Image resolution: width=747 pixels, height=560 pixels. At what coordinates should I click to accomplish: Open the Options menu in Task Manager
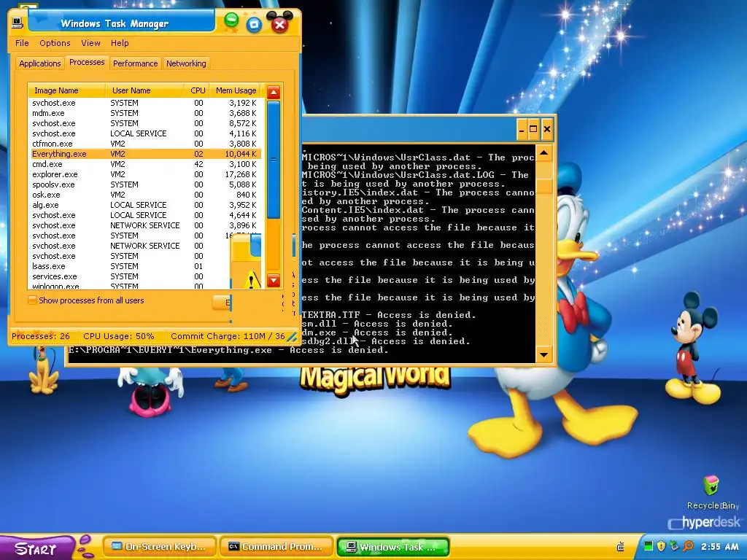pos(55,43)
